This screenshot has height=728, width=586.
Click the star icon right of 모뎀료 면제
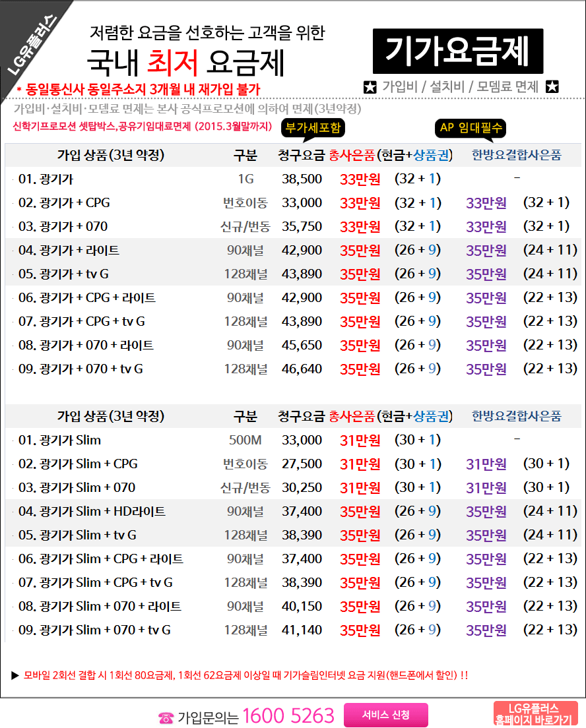pyautogui.click(x=552, y=86)
